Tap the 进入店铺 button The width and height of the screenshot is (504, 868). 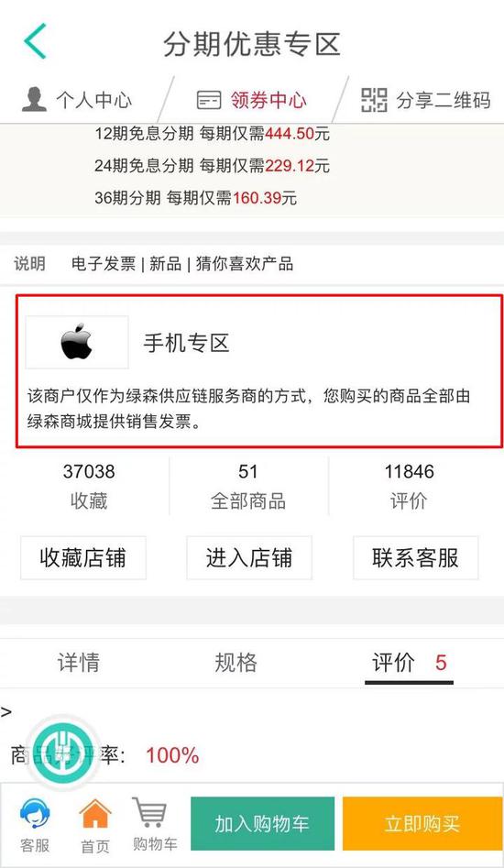(x=249, y=557)
